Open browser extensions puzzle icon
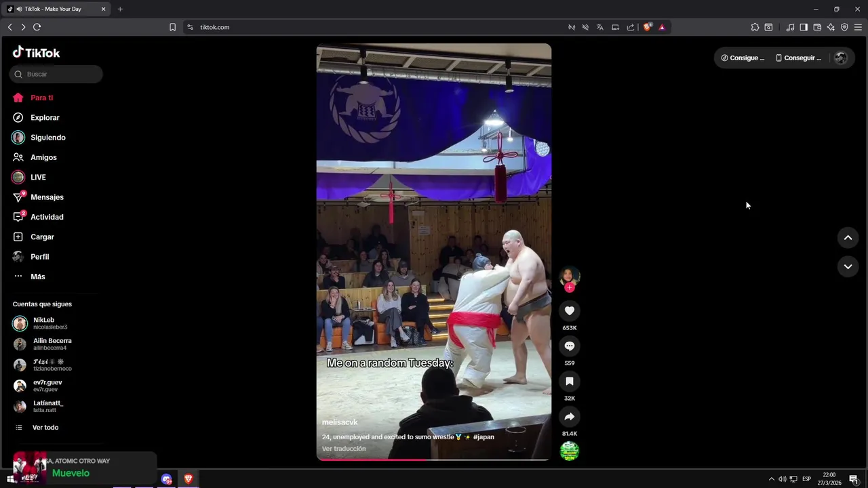868x488 pixels. pos(755,27)
